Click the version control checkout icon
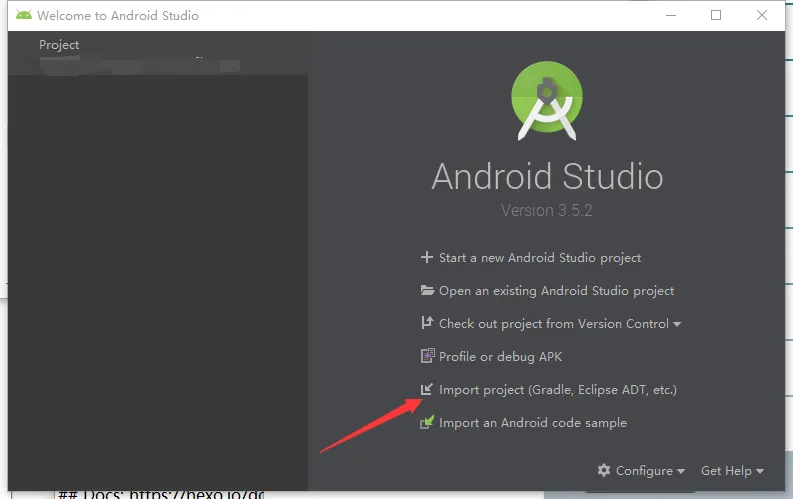The width and height of the screenshot is (793, 499). tap(427, 324)
